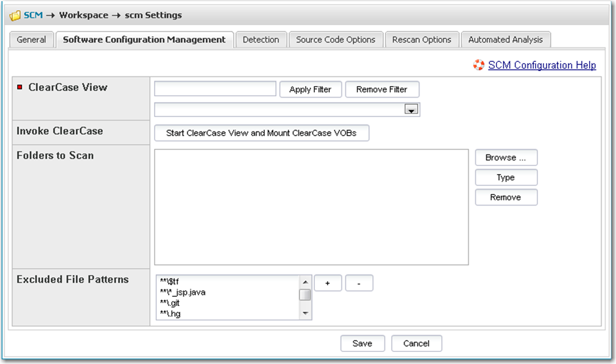616x364 pixels.
Task: Cancel the SCM settings changes
Action: (417, 343)
